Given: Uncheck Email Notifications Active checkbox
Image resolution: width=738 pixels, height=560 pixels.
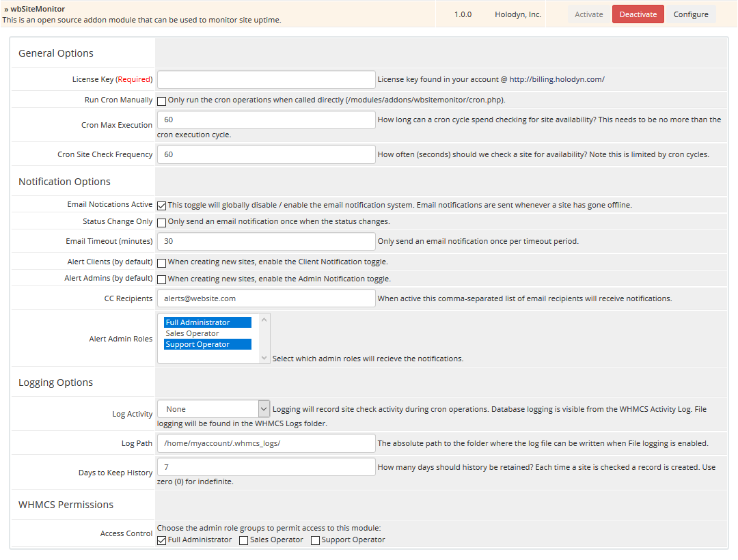Looking at the screenshot, I should click(162, 206).
